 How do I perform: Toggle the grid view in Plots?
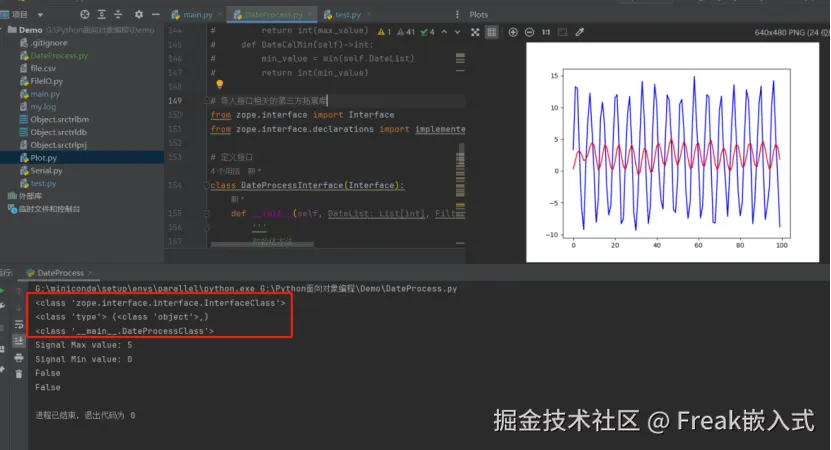[x=492, y=32]
